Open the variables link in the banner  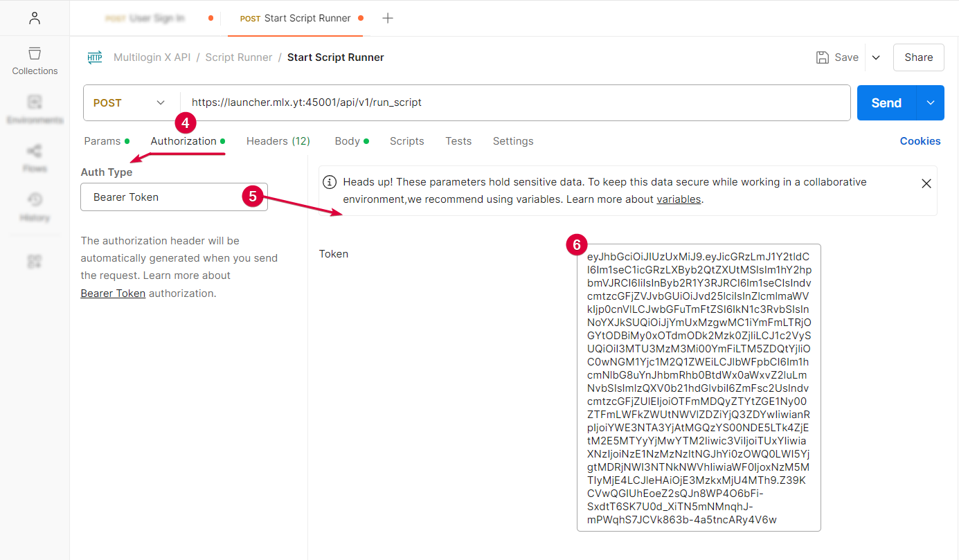tap(679, 199)
